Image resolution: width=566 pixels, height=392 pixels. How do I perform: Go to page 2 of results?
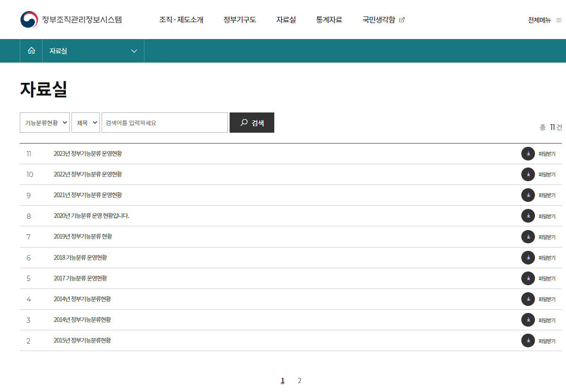(x=299, y=381)
